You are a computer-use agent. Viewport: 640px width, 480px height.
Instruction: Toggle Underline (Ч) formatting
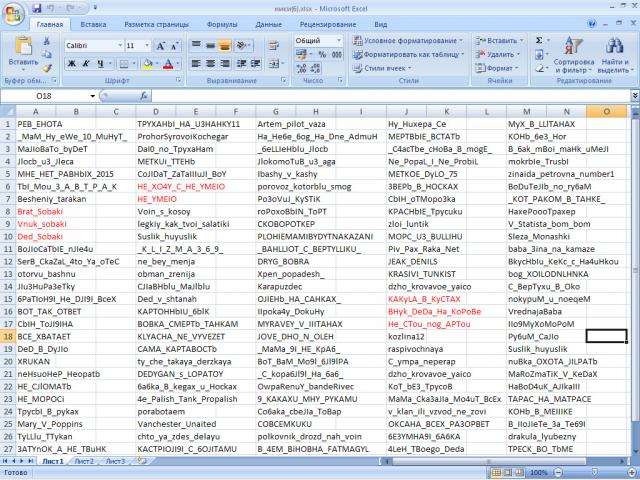coord(97,62)
